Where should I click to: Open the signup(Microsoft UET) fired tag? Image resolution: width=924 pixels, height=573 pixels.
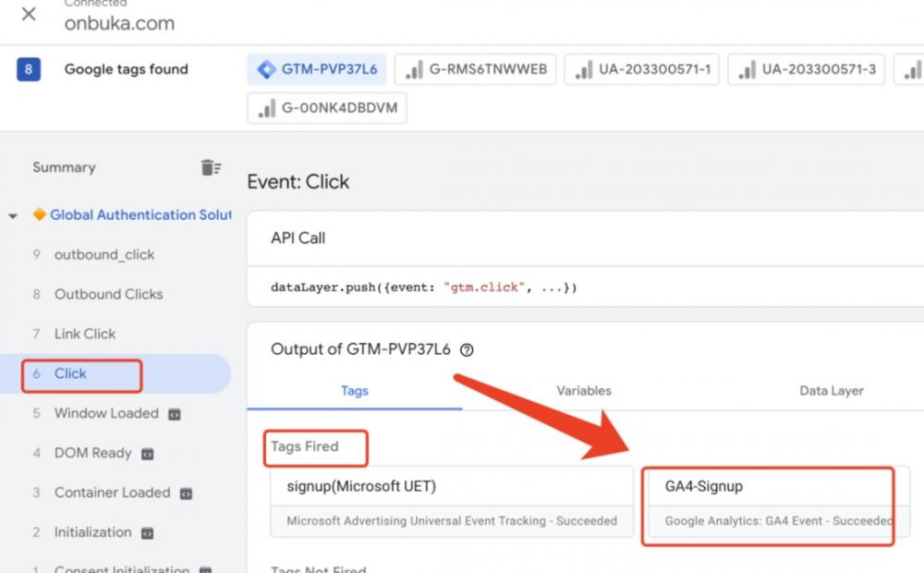(452, 502)
